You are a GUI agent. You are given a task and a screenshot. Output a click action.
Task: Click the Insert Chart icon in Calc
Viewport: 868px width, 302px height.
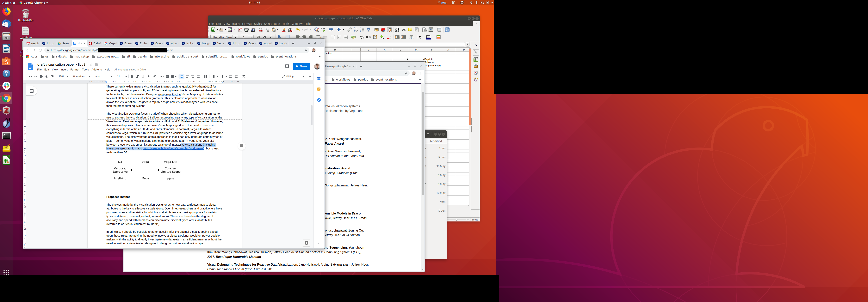click(383, 30)
